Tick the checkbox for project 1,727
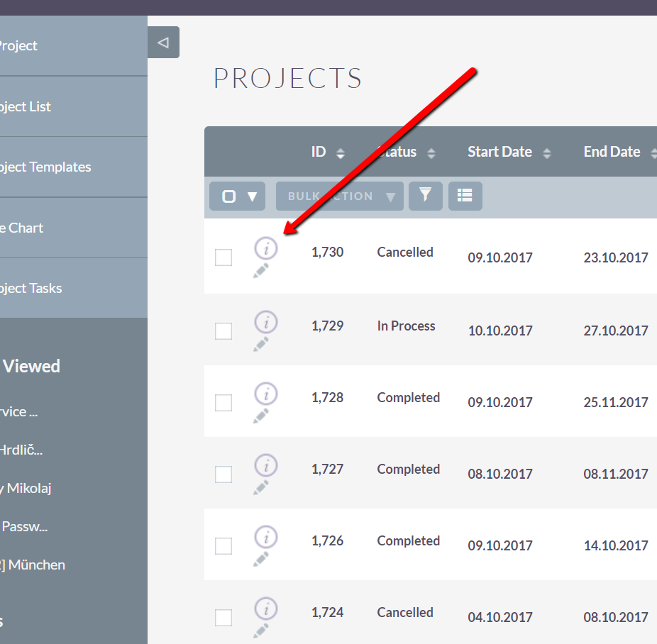This screenshot has height=644, width=657. pos(223,474)
